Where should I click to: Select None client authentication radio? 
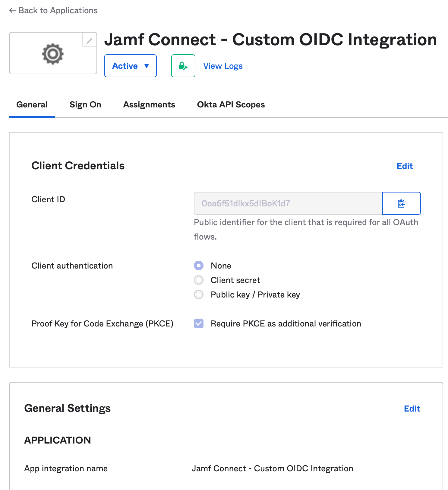199,266
